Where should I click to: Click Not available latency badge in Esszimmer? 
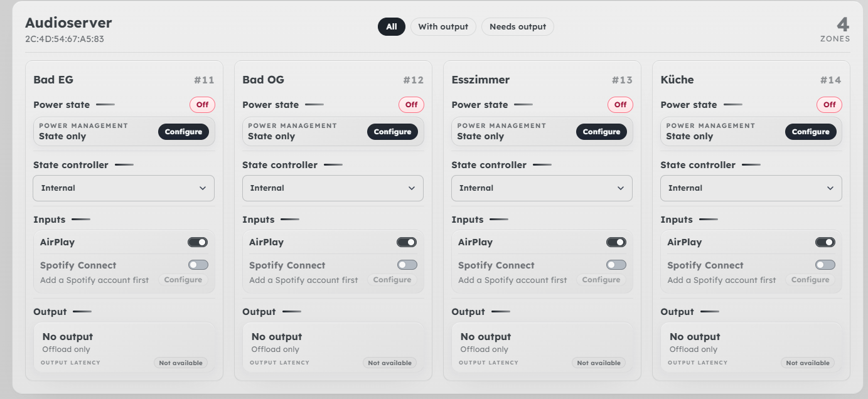(x=599, y=363)
